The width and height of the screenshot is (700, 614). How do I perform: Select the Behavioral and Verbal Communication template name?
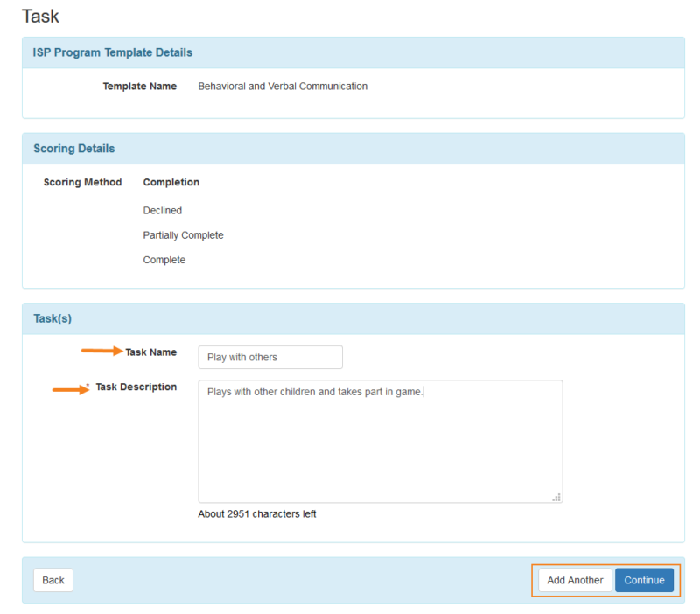pos(283,86)
